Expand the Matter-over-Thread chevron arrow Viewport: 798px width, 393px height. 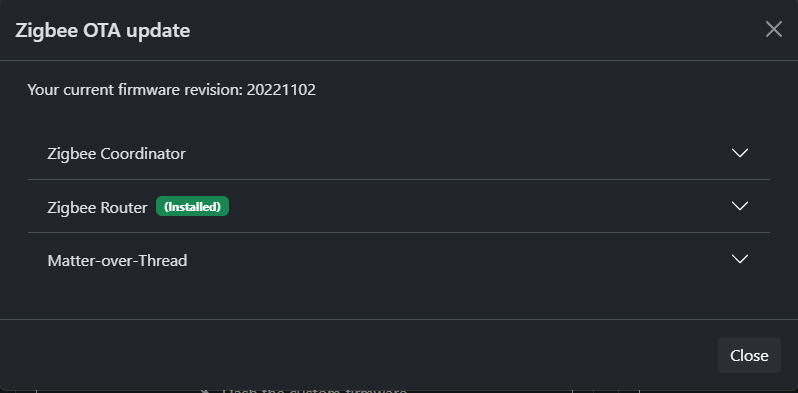point(739,259)
